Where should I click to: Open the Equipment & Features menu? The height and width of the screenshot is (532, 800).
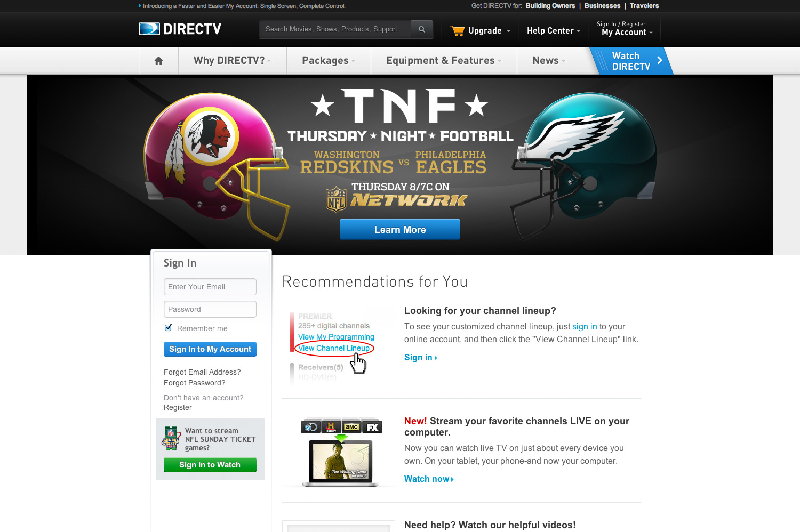tap(444, 60)
